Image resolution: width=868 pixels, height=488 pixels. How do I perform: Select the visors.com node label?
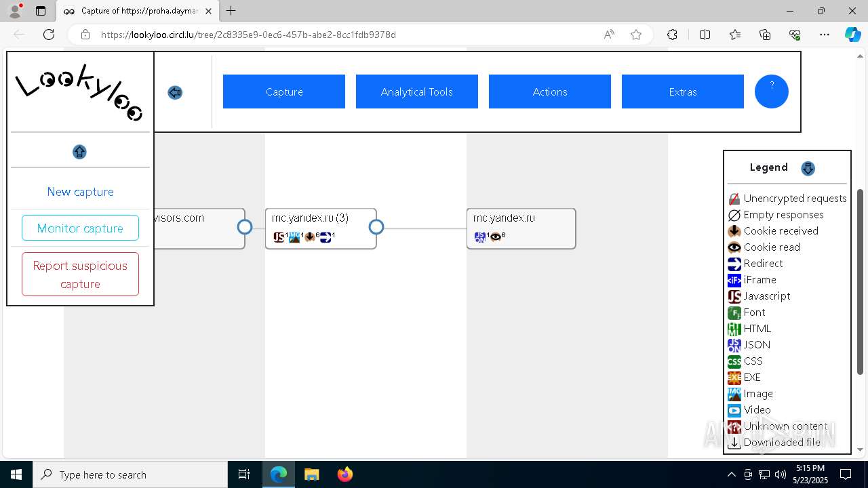pyautogui.click(x=180, y=218)
